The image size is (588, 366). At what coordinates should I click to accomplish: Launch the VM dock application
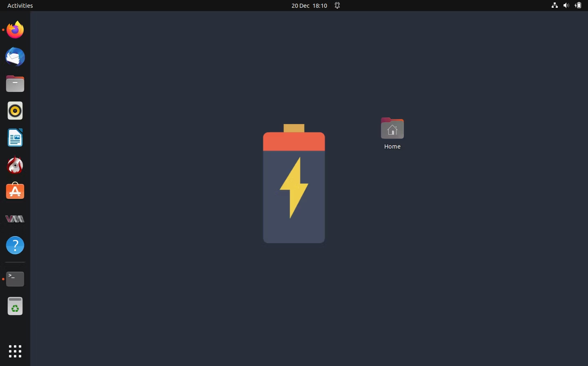coord(15,219)
